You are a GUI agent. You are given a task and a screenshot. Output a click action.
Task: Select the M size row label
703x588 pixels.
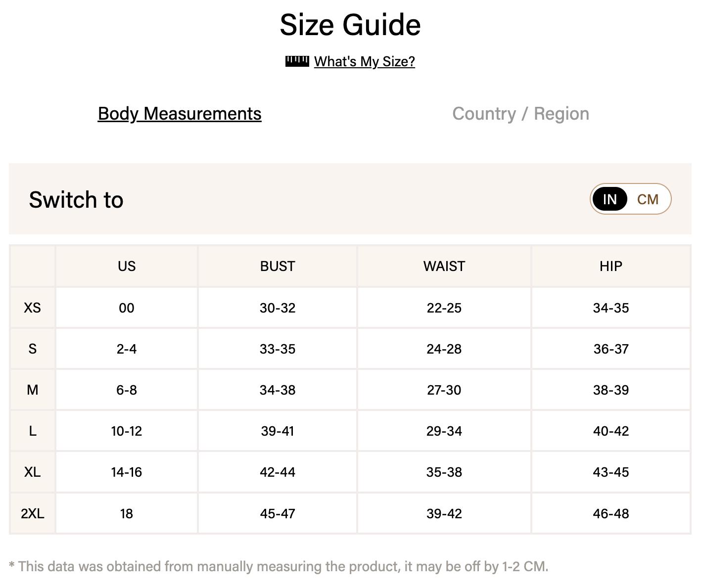[32, 390]
